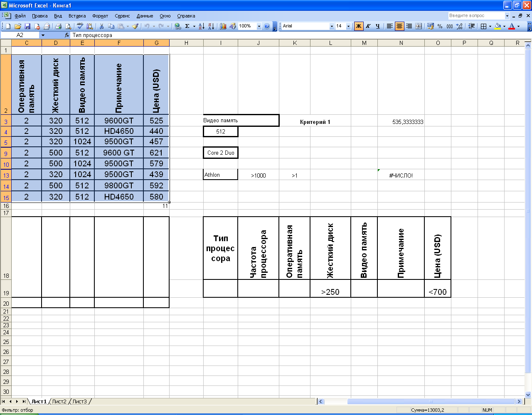Viewport: 532px width, 415px height.
Task: Create a new workbook from the toolbar
Action: (8, 26)
